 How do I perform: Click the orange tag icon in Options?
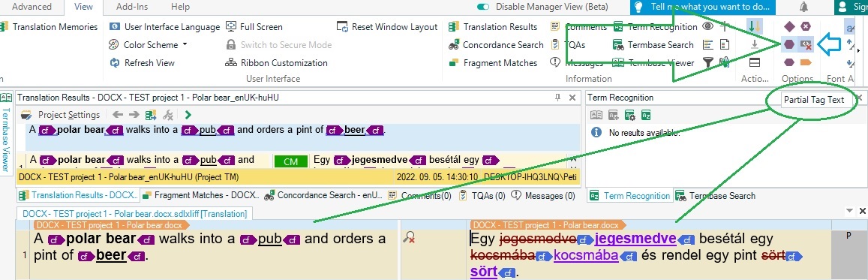[806, 62]
